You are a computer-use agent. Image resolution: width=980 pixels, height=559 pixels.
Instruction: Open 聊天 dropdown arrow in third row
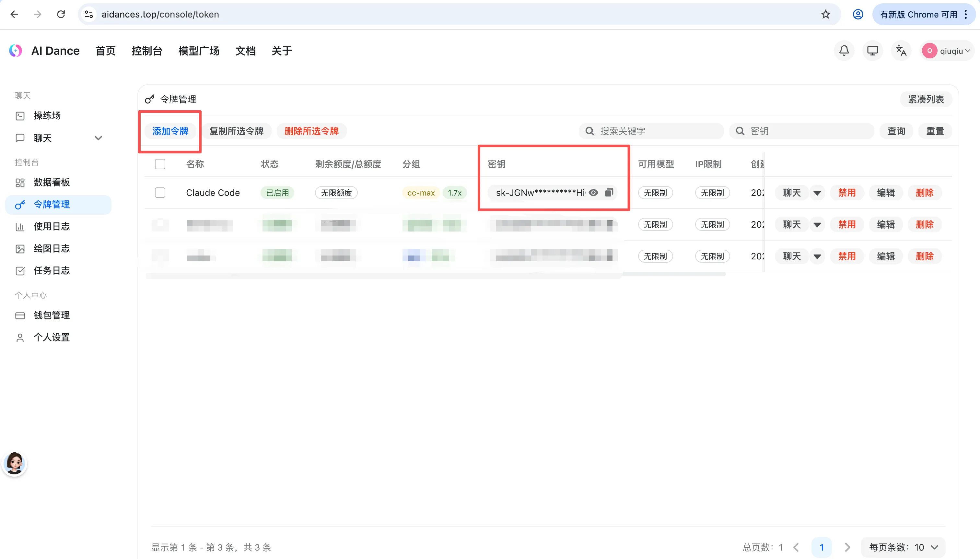pyautogui.click(x=817, y=256)
